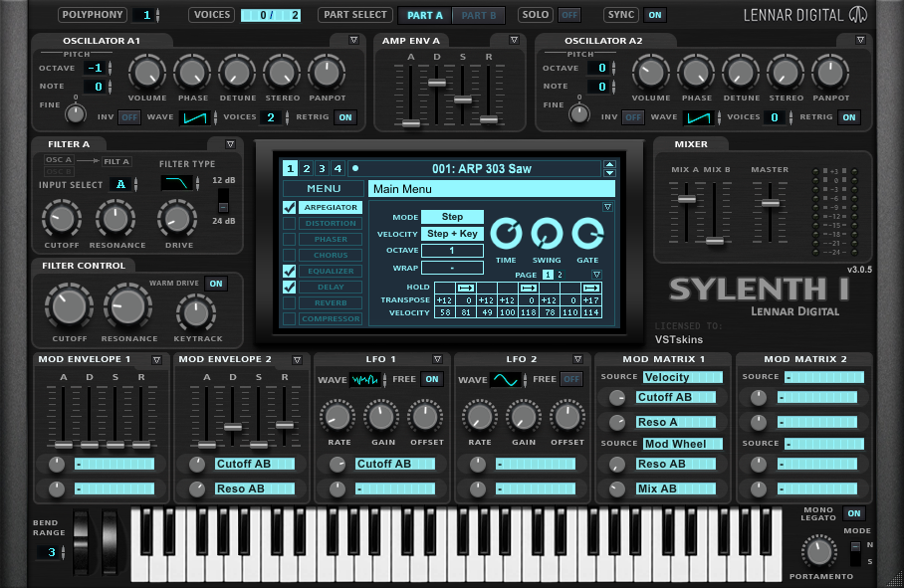Click the MASTER volume fader handle

(x=771, y=203)
